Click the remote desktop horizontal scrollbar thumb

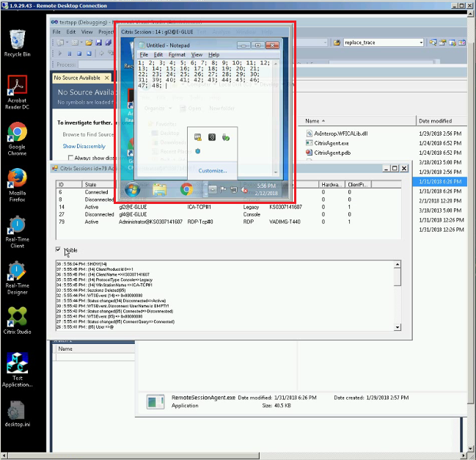click(x=133, y=456)
